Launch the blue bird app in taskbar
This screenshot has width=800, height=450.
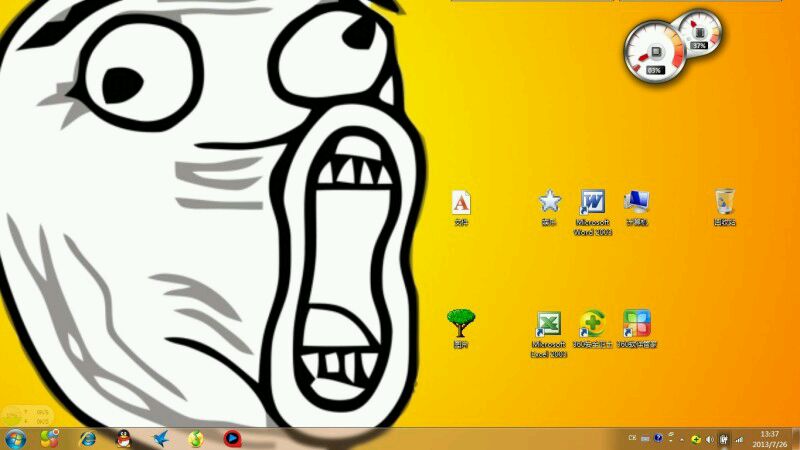tap(161, 439)
